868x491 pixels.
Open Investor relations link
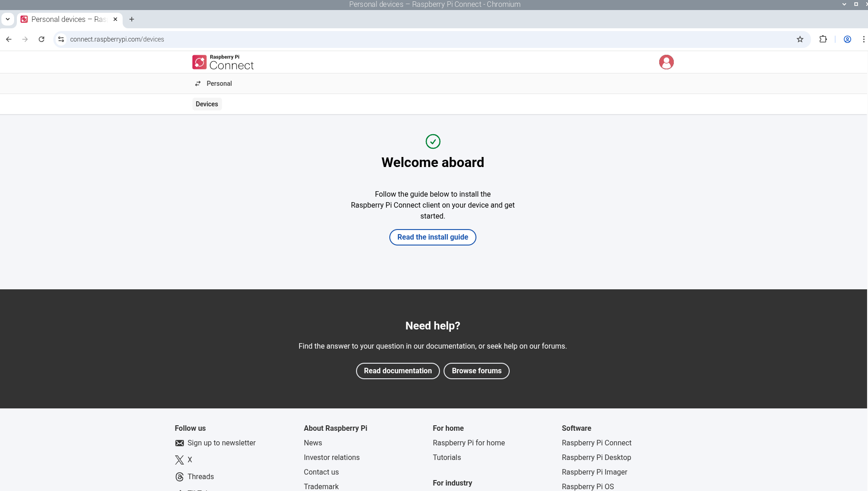tap(332, 458)
